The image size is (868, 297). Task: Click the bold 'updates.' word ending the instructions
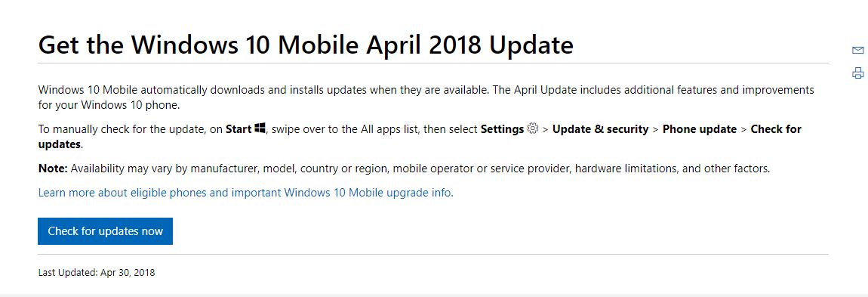[x=60, y=144]
